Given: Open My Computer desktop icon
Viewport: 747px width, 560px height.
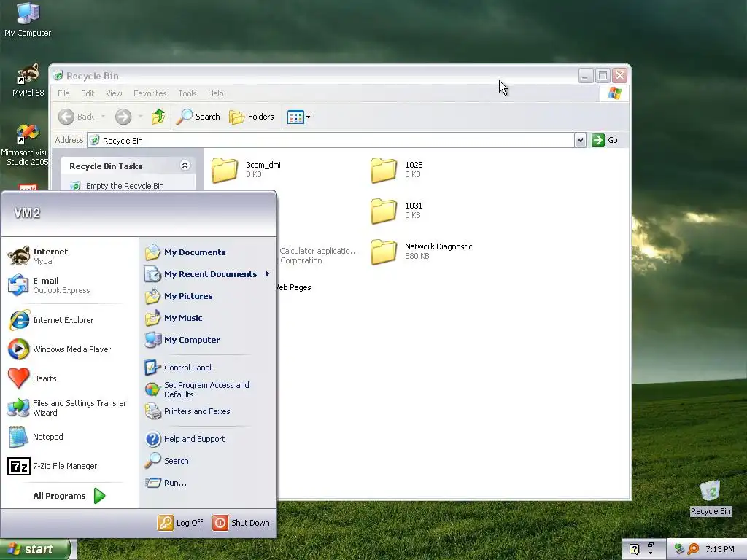Looking at the screenshot, I should click(28, 20).
